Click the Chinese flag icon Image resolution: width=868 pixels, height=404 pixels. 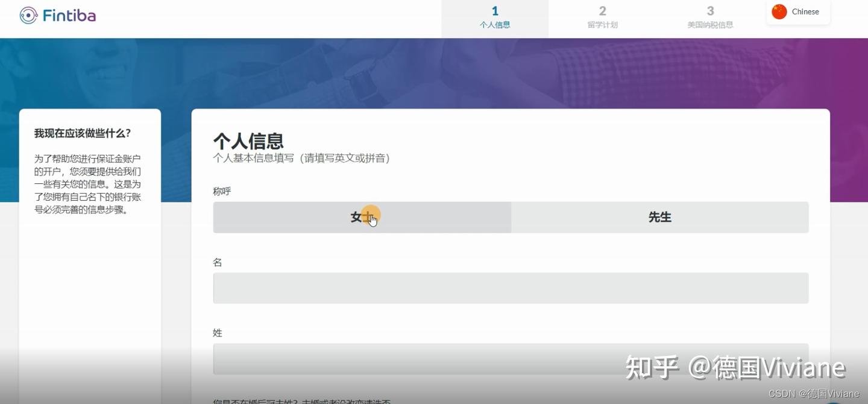(779, 11)
